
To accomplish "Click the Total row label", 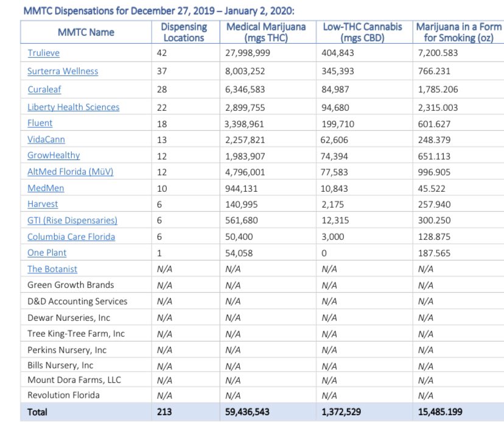I will coord(37,412).
